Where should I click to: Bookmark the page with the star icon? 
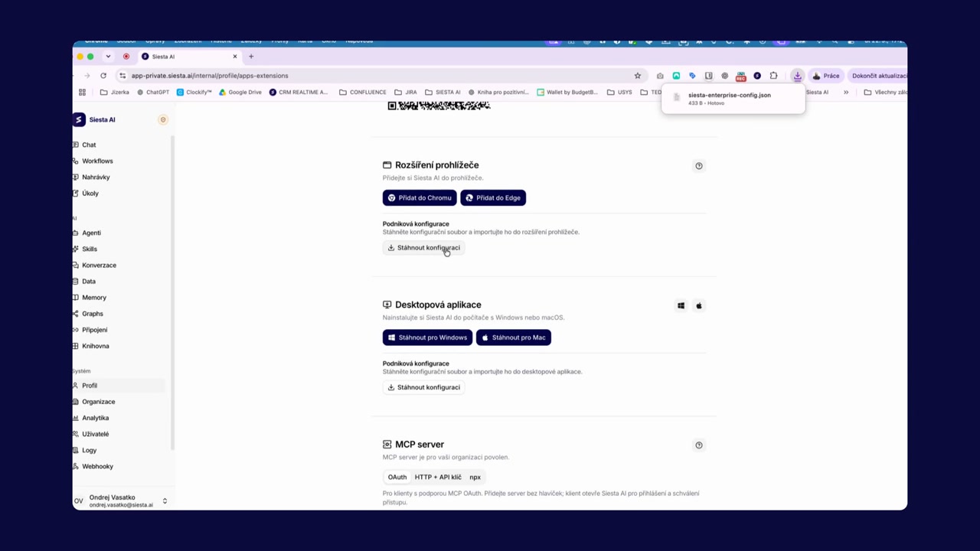coord(637,76)
